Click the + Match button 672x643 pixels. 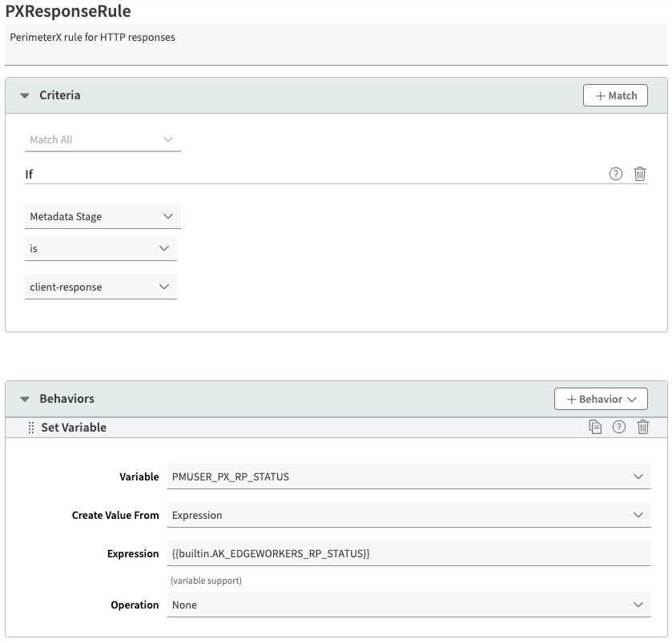615,95
